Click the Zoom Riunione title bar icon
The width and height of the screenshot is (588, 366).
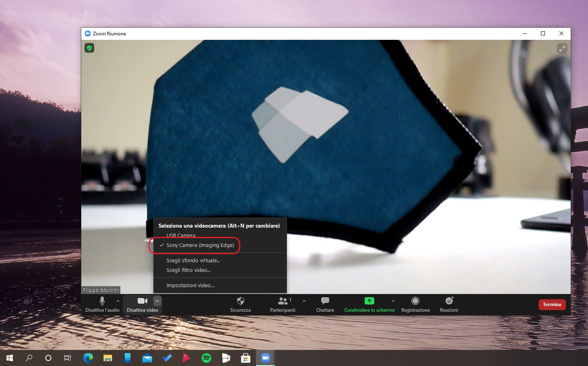point(88,33)
